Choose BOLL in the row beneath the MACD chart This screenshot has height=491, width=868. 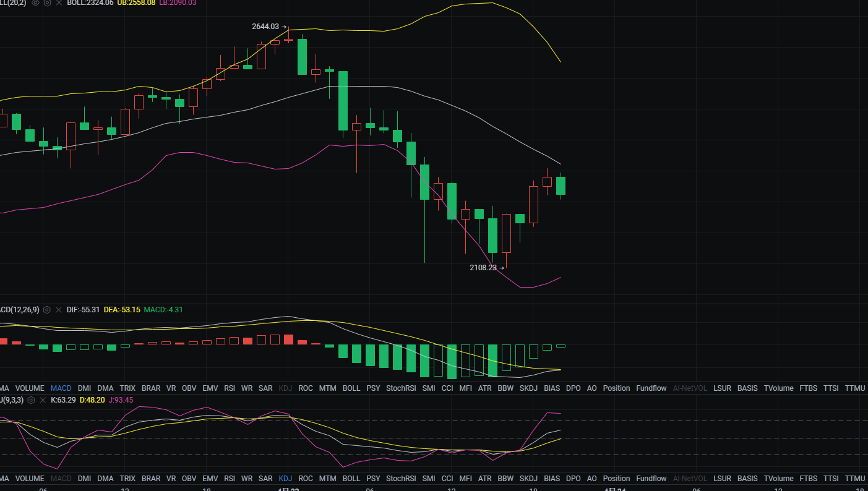(351, 388)
